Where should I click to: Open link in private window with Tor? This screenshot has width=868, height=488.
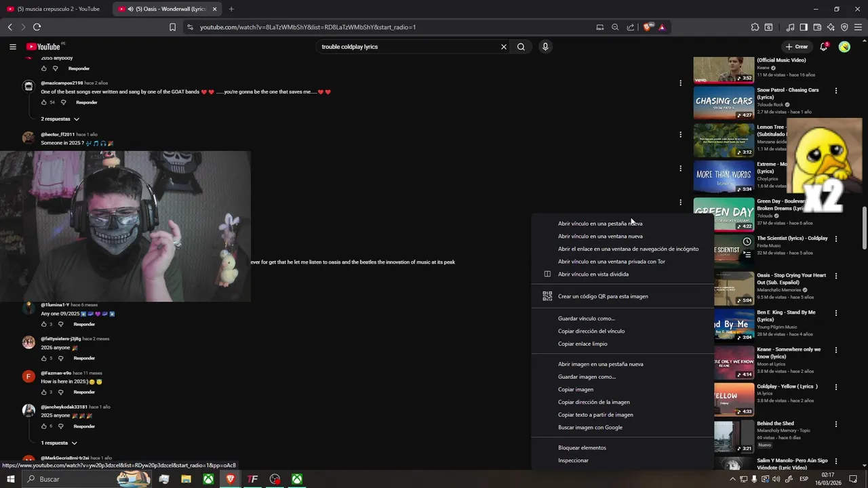[x=622, y=262]
